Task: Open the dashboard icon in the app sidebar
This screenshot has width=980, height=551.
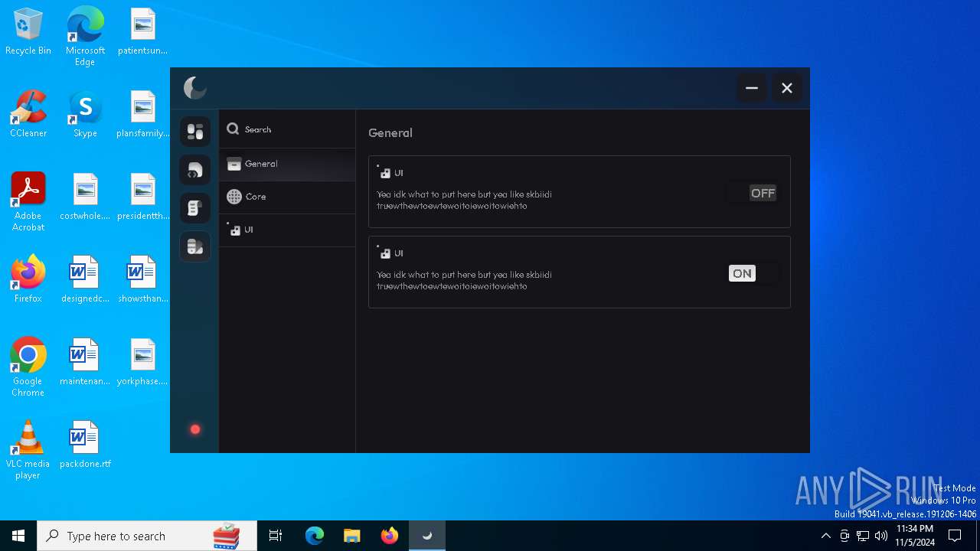Action: (195, 132)
